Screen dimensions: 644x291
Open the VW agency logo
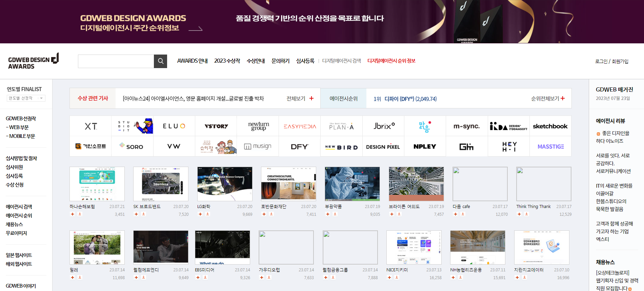(x=174, y=147)
